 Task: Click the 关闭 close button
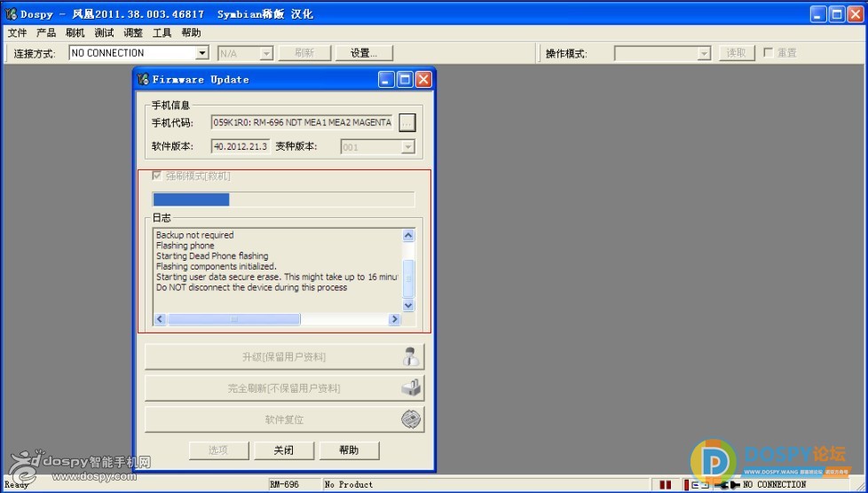284,450
